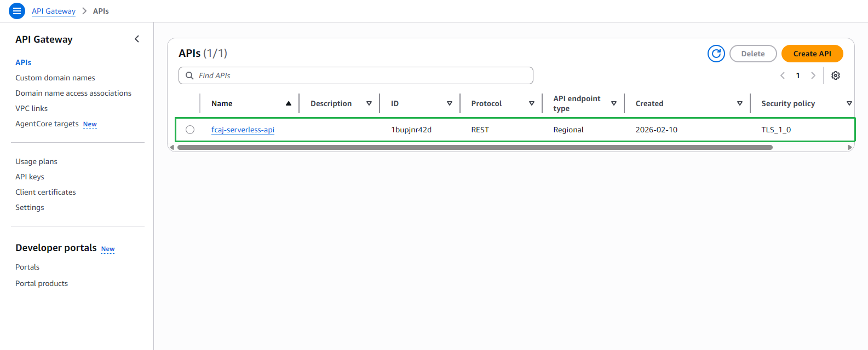This screenshot has height=350, width=868.
Task: Open Usage plans page
Action: pyautogui.click(x=36, y=161)
